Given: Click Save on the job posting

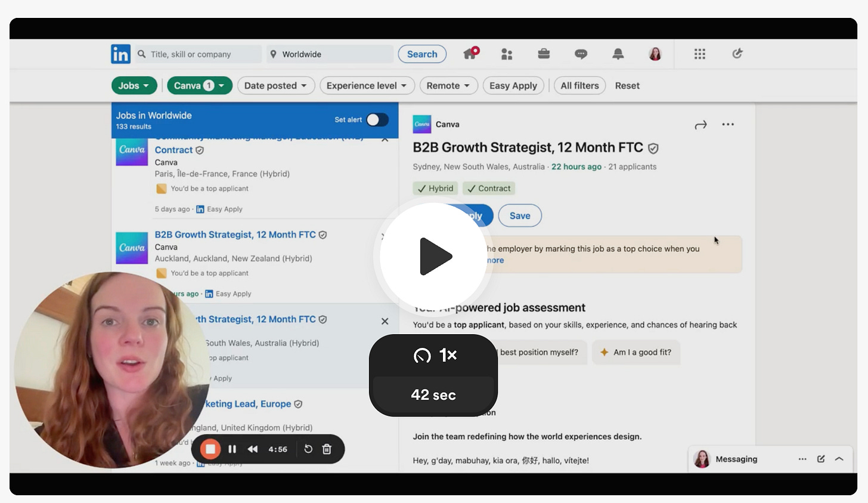Looking at the screenshot, I should coord(520,215).
